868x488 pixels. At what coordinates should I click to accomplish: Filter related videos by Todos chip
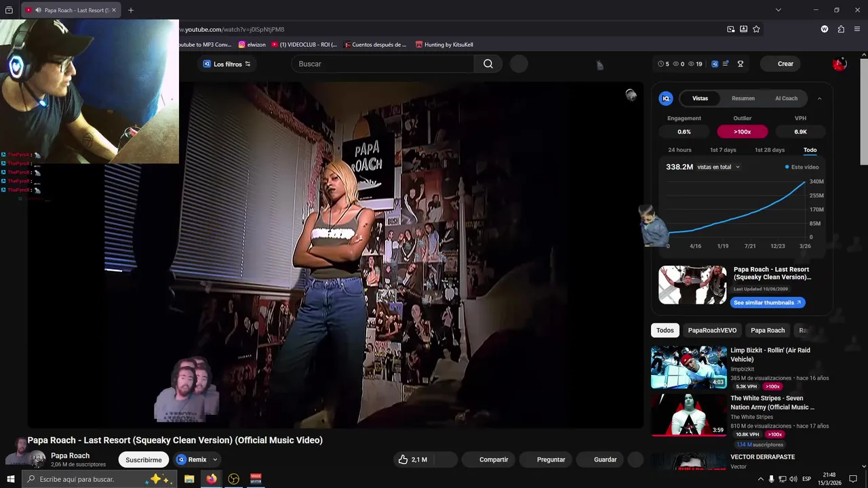pos(665,330)
